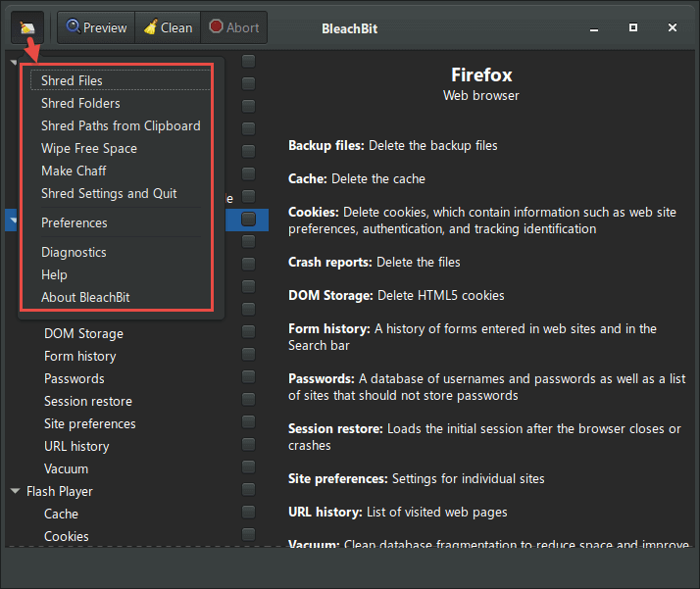Toggle the Passwords checkbox
This screenshot has width=700, height=589.
[x=249, y=376]
